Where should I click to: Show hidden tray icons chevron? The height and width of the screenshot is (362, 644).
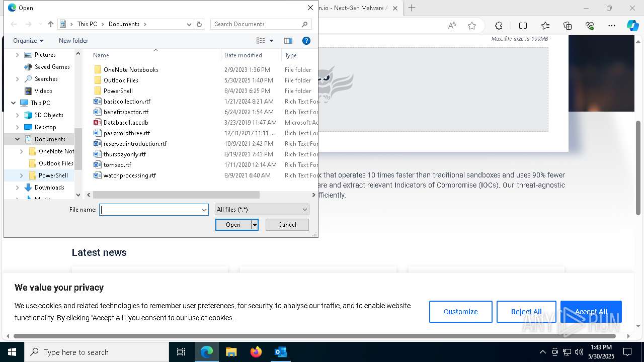(542, 352)
